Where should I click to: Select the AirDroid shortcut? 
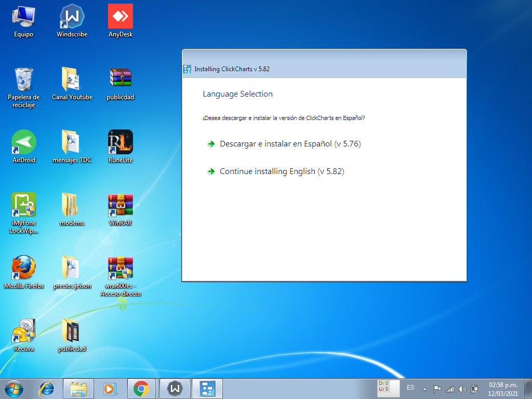tap(23, 147)
